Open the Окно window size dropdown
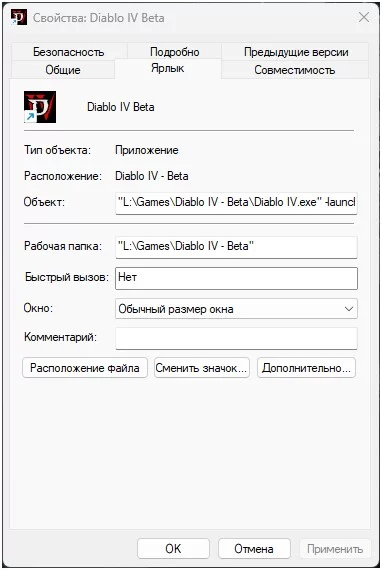The width and height of the screenshot is (382, 570). (x=236, y=309)
